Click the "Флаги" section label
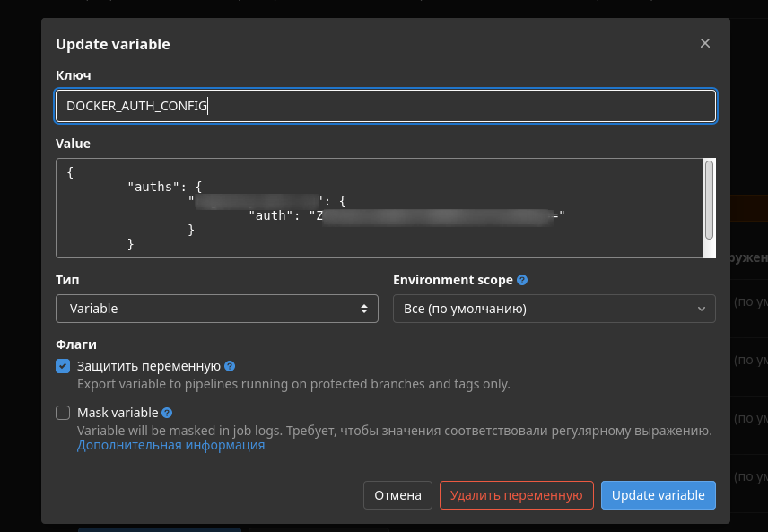This screenshot has height=532, width=768. click(76, 344)
